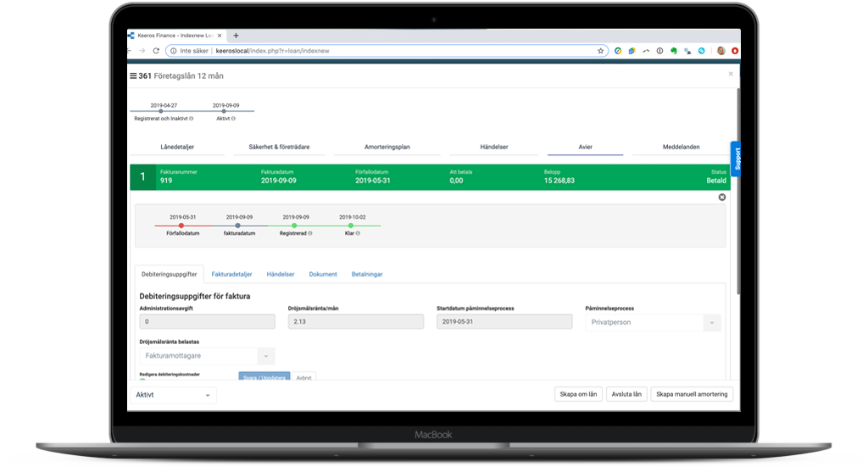
Task: Close the invoice detail panel with the X icon
Action: point(722,197)
